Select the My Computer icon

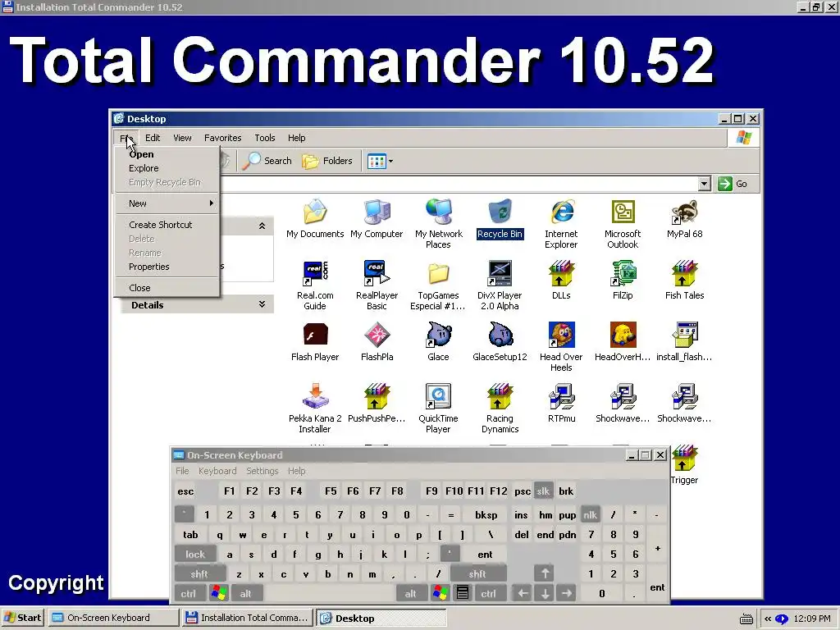[x=377, y=211]
